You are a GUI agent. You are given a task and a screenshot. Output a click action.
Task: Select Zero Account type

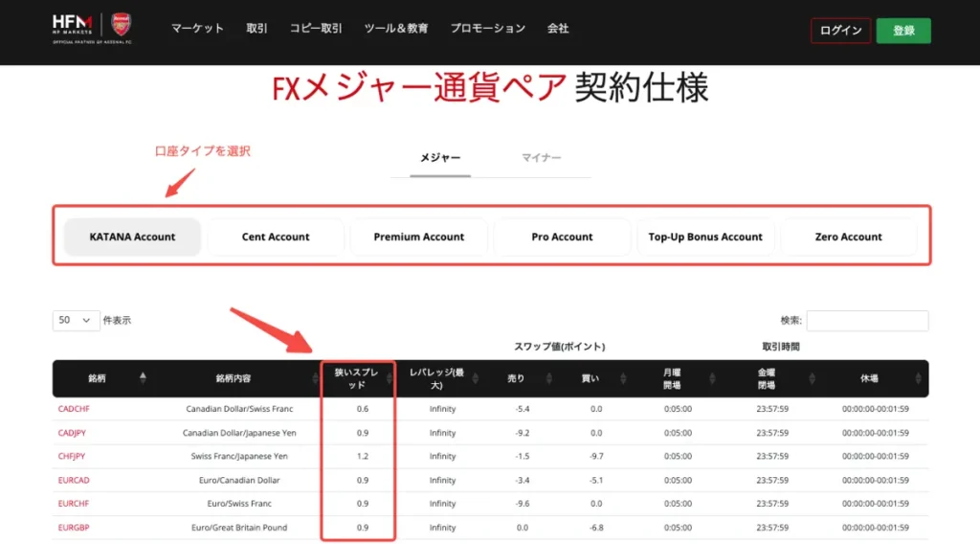tap(848, 237)
